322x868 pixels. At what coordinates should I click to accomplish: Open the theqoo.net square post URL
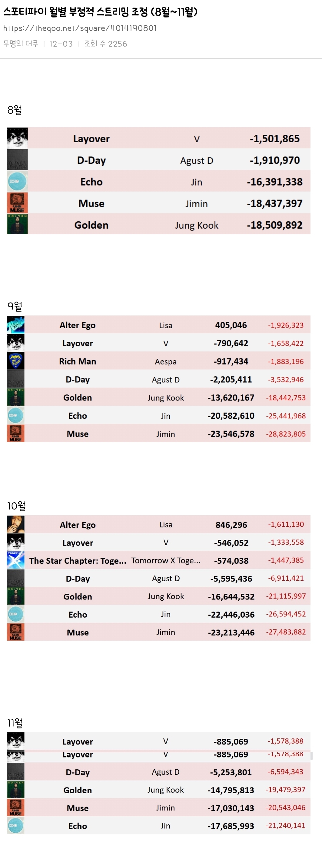point(80,28)
